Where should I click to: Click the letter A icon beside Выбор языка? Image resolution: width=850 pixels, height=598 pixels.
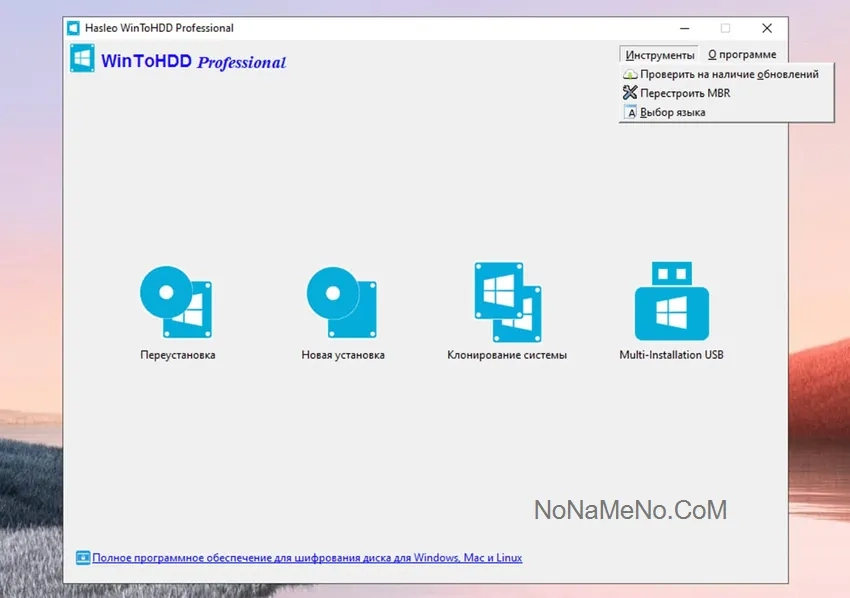[x=630, y=112]
